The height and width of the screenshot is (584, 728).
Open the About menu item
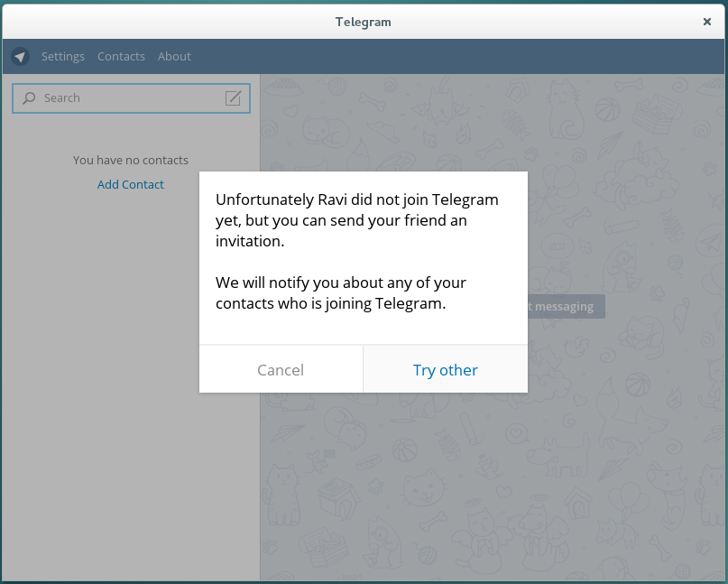point(174,56)
